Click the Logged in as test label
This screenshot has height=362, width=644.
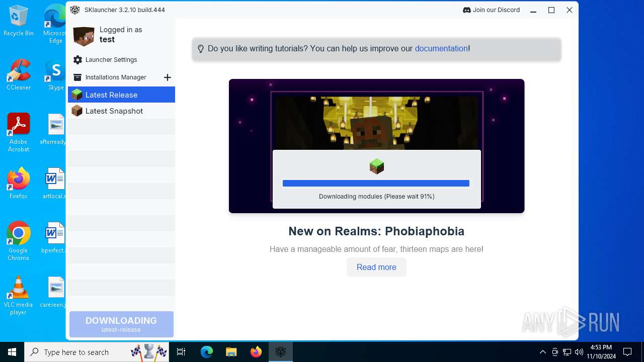click(121, 35)
